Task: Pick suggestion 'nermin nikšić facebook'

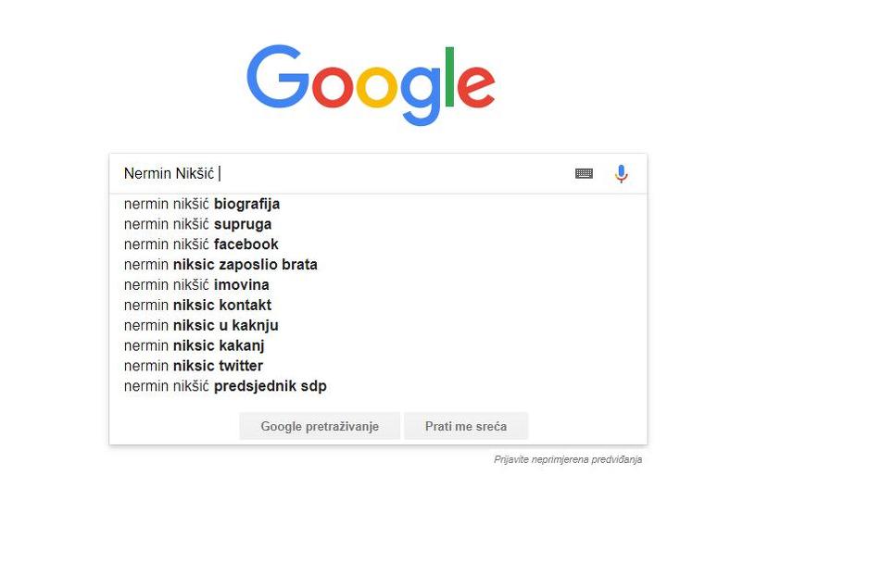Action: pos(201,244)
